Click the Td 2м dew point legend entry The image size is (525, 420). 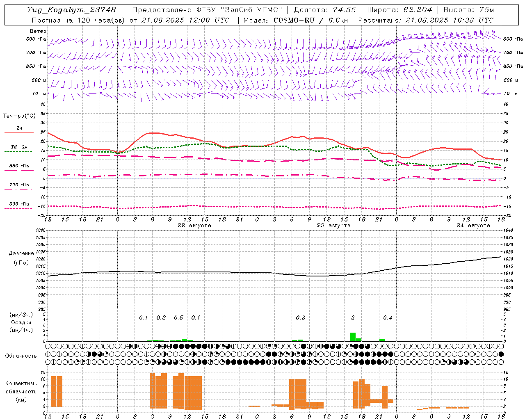click(19, 147)
